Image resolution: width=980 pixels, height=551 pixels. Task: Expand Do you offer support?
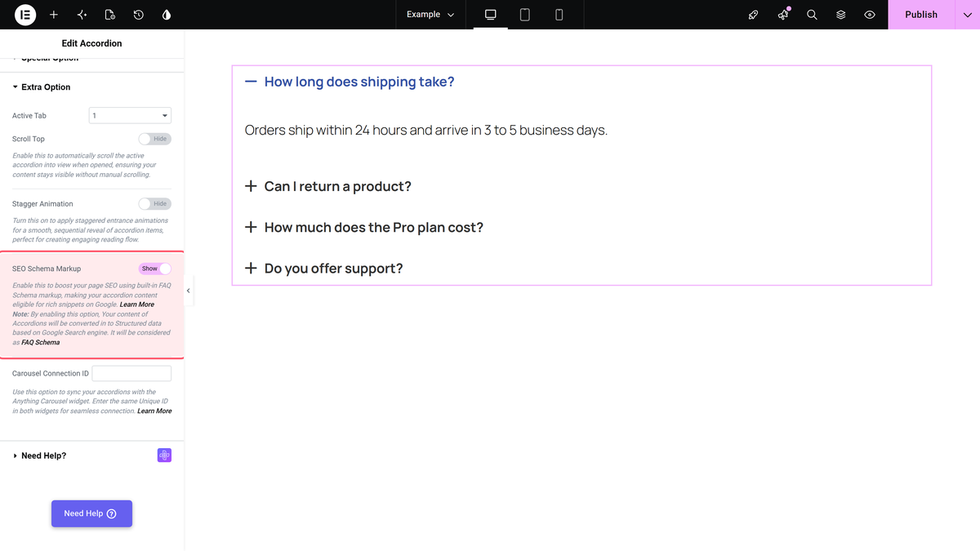[x=333, y=269]
